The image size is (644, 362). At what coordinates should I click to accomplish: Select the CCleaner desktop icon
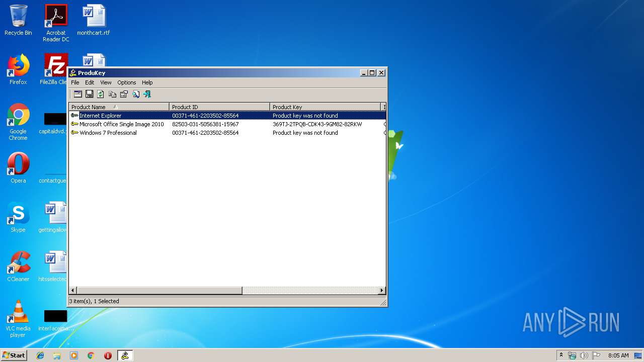click(18, 266)
